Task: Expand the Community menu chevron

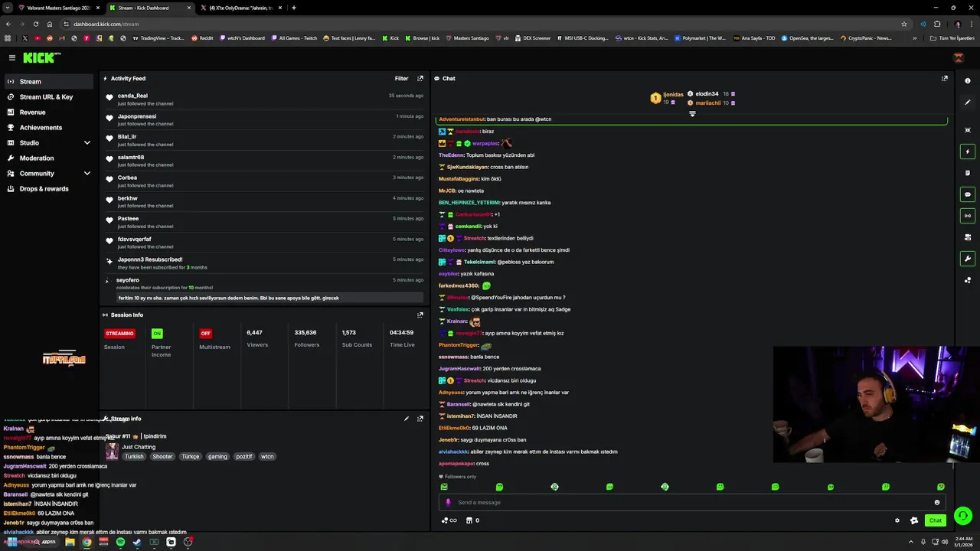Action: pos(87,173)
